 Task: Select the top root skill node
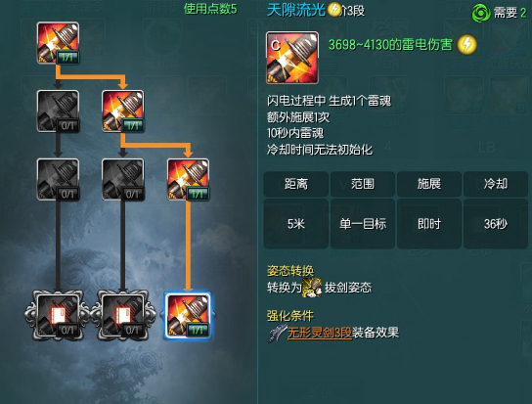point(58,43)
